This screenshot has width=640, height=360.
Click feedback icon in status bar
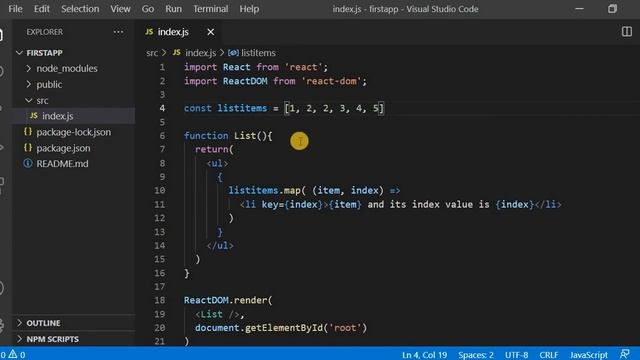624,354
